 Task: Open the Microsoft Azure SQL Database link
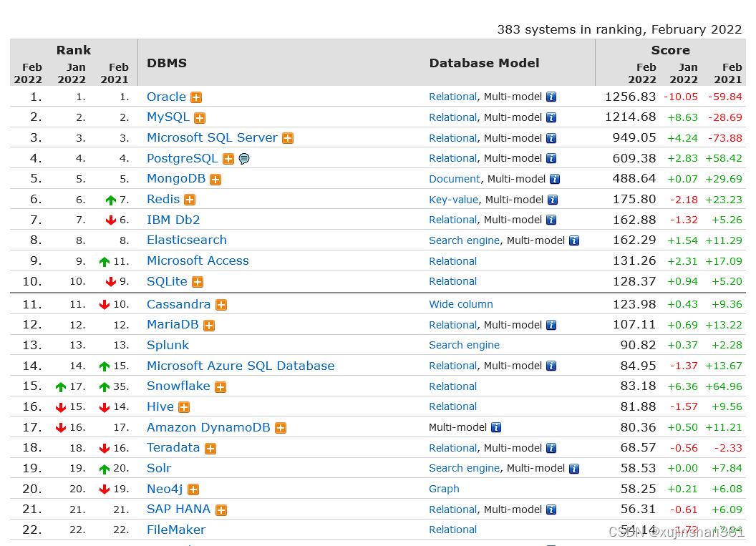pos(241,366)
